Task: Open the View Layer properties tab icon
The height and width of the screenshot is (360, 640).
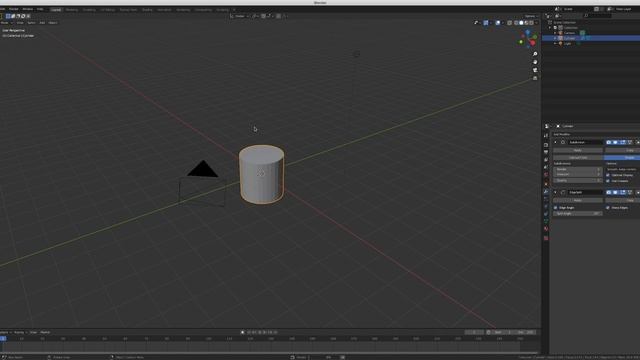Action: tap(546, 160)
